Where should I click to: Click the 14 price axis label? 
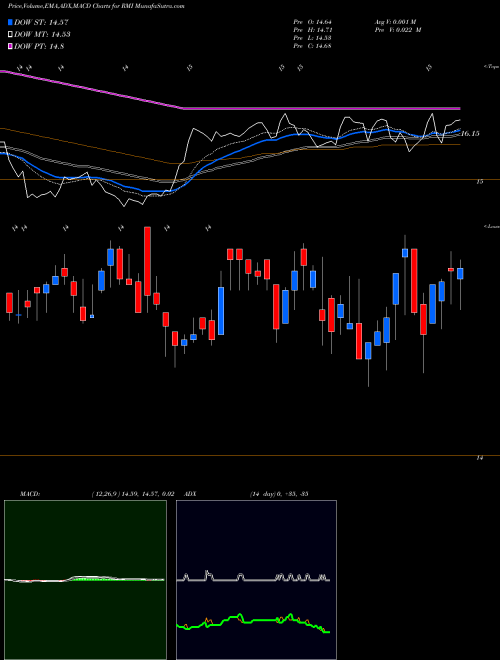tap(479, 458)
